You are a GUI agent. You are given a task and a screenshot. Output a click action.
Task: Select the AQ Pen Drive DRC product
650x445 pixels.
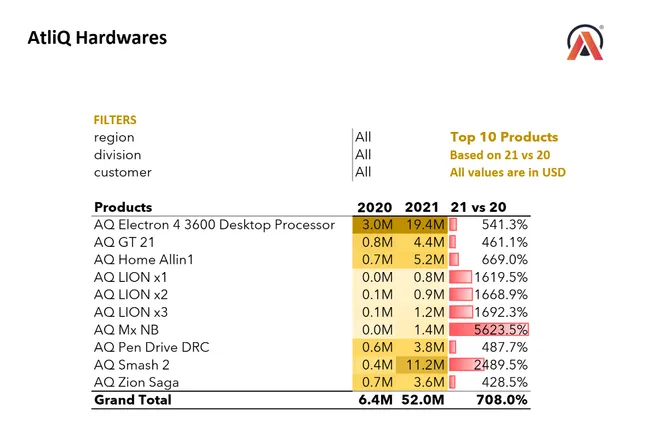pyautogui.click(x=152, y=347)
